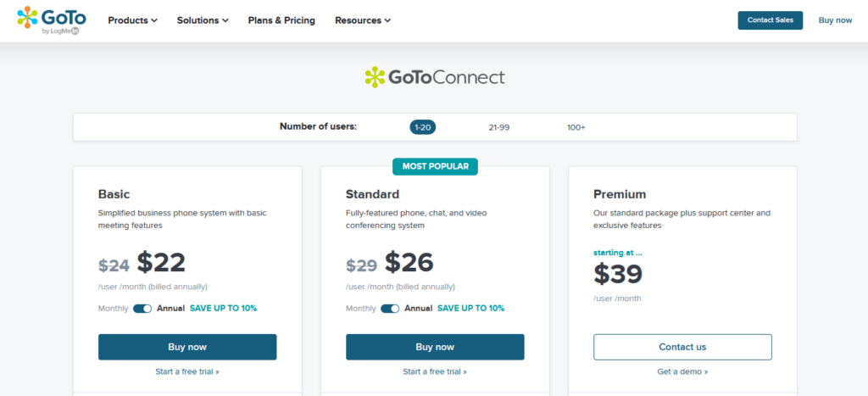The image size is (868, 396).
Task: Choose the 100+ users option
Action: [576, 127]
